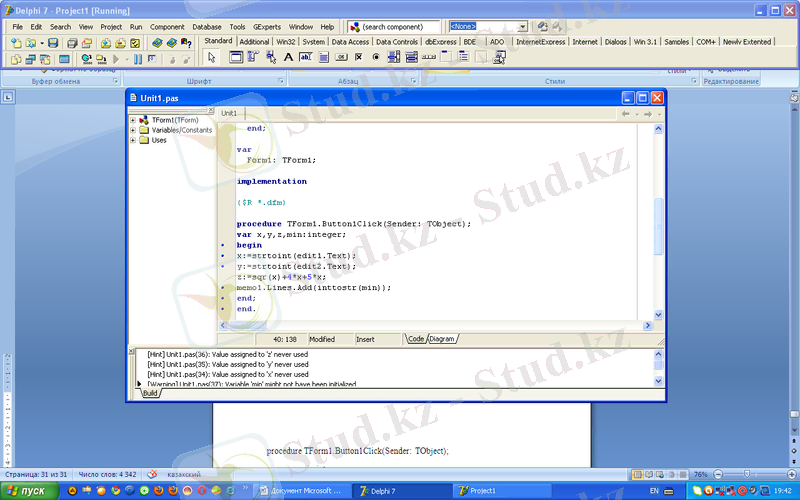Click the Pause program toolbar icon
800x500 pixels.
138,59
